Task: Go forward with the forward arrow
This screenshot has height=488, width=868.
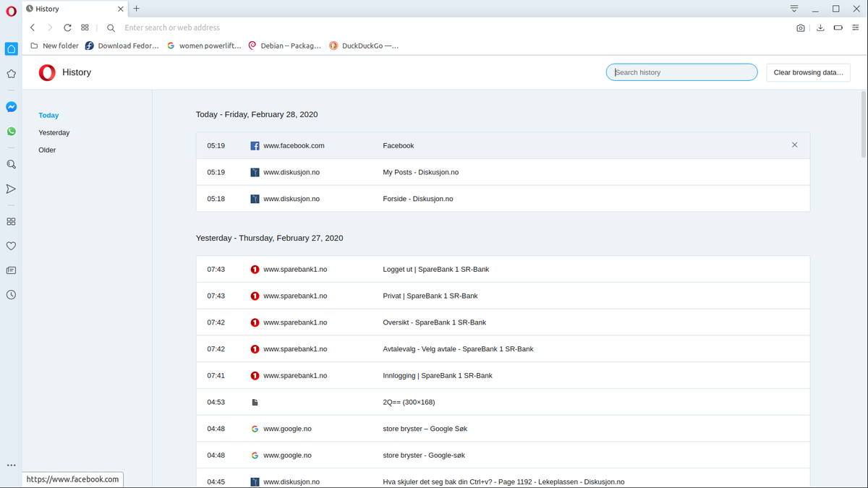Action: coord(50,27)
